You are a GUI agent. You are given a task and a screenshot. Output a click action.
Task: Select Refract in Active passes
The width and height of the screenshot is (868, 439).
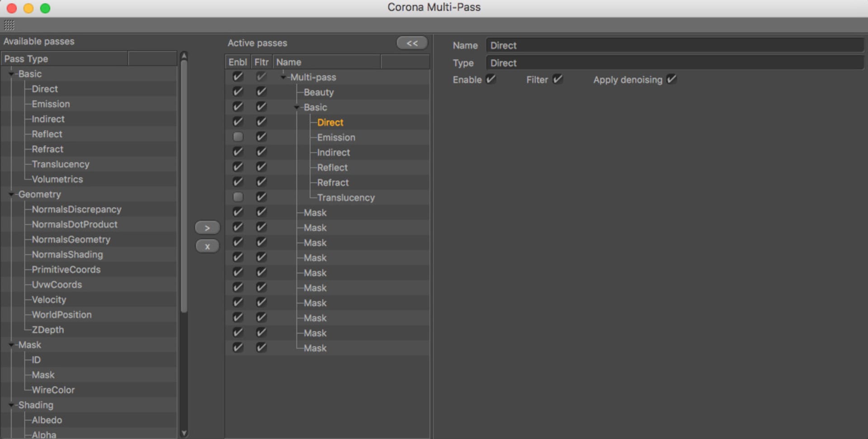333,182
